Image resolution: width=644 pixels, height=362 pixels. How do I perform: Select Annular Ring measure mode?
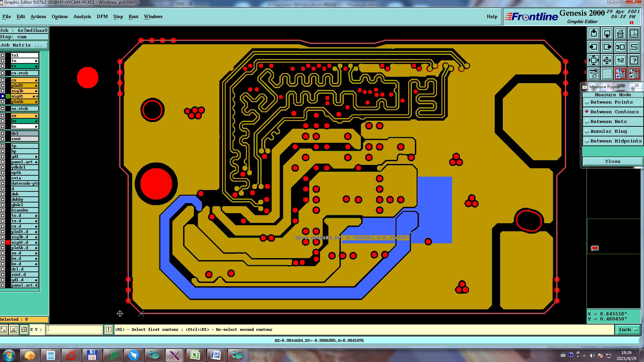608,131
